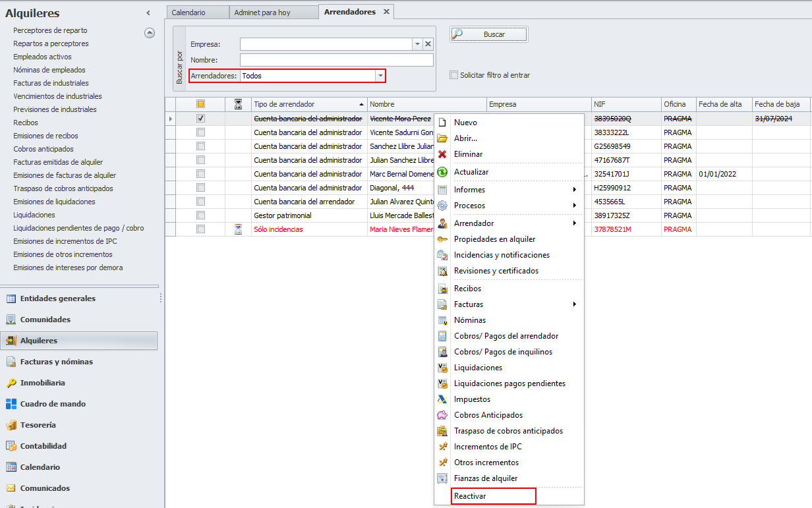The image size is (812, 508).
Task: Sort by Tipo de arrendador column header
Action: tap(309, 104)
